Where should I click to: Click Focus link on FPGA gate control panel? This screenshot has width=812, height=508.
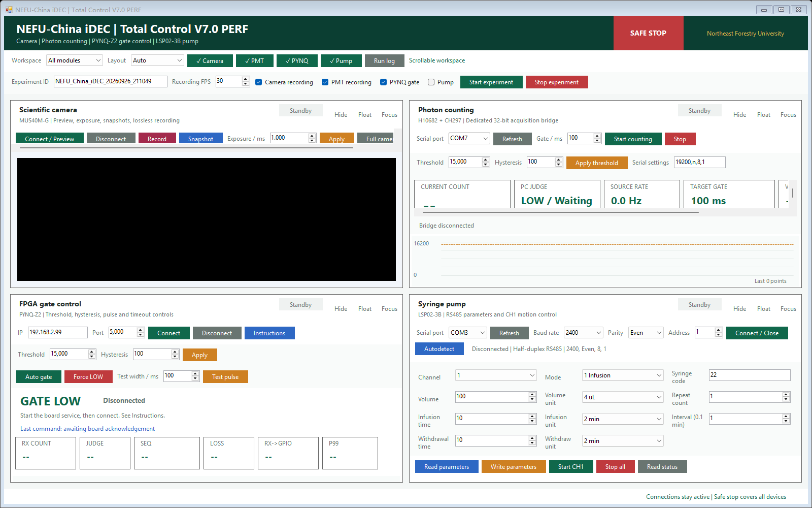click(389, 309)
